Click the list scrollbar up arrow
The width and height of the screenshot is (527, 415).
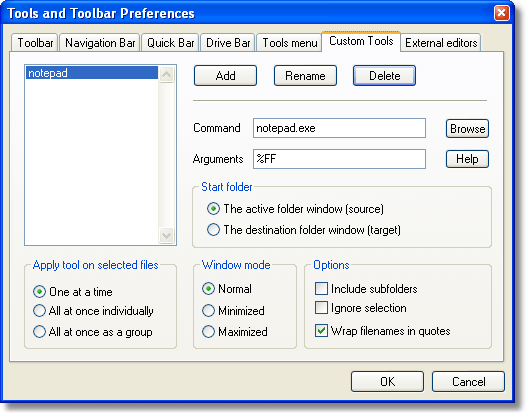(167, 75)
